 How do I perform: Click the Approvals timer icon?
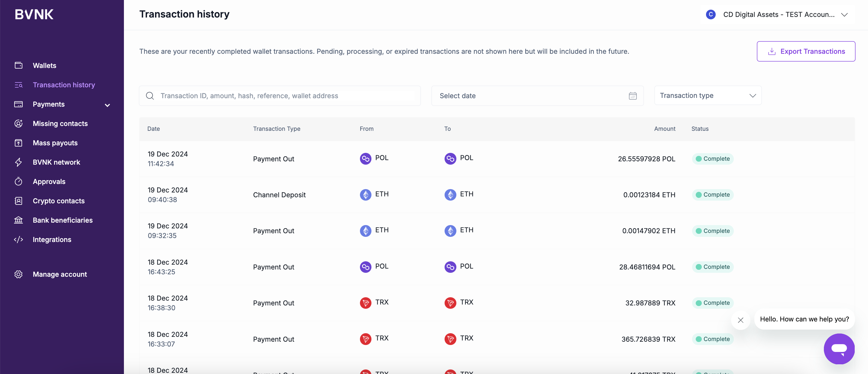[x=18, y=181]
